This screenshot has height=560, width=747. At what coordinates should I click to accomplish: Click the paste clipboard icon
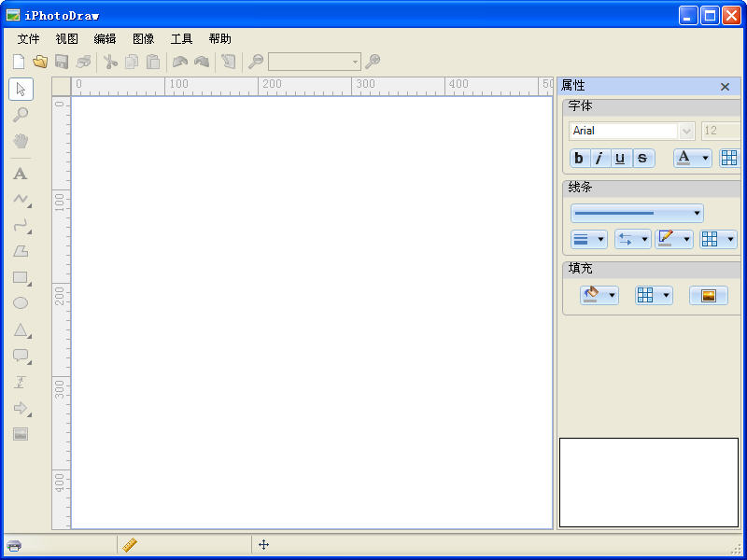(153, 62)
